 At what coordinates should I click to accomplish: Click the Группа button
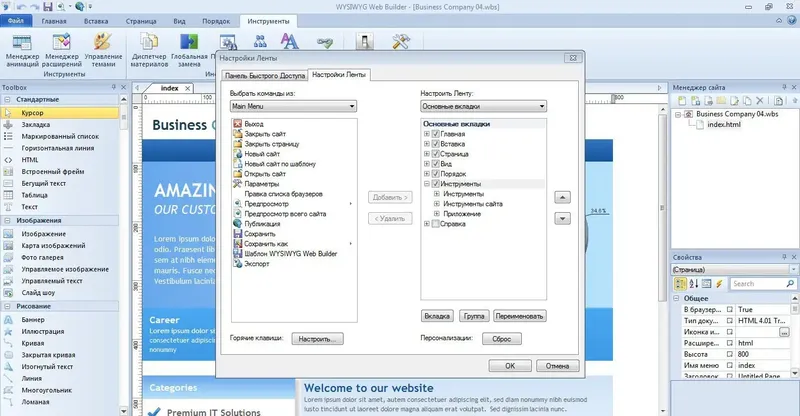tap(474, 316)
